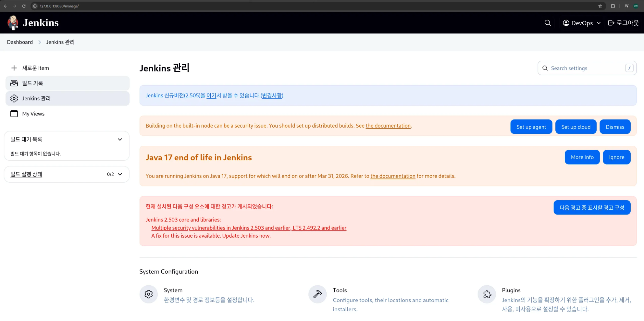The height and width of the screenshot is (321, 644).
Task: Expand the DevOps user dropdown chevron
Action: 599,23
